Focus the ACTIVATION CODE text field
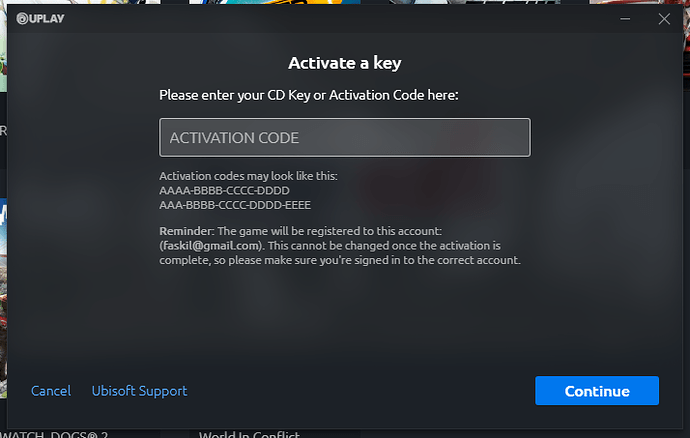Viewport: 690px width, 438px height. pos(345,137)
